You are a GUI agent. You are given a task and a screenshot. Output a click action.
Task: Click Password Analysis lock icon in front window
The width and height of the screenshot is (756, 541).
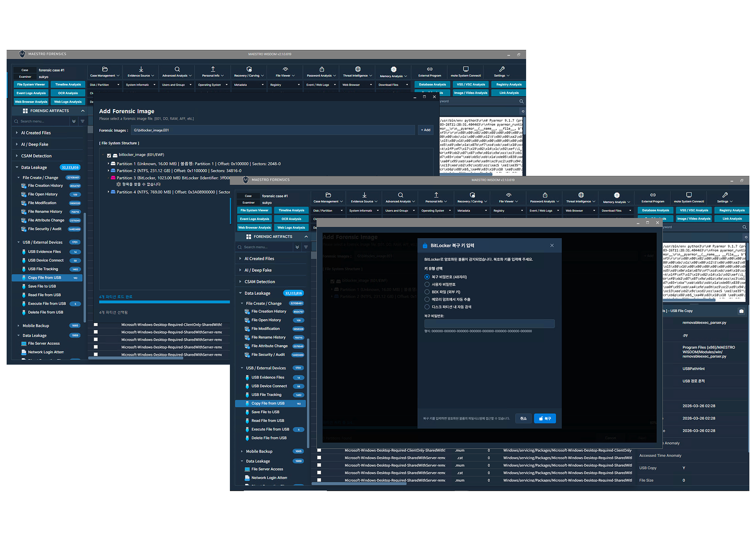click(x=545, y=195)
